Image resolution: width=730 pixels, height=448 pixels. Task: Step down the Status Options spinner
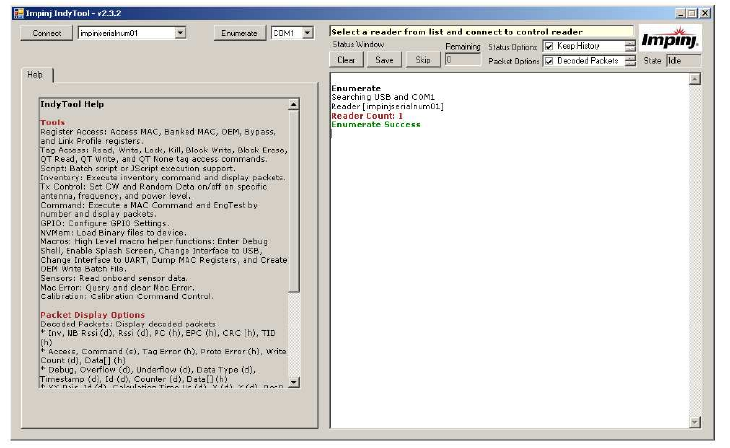pos(630,48)
